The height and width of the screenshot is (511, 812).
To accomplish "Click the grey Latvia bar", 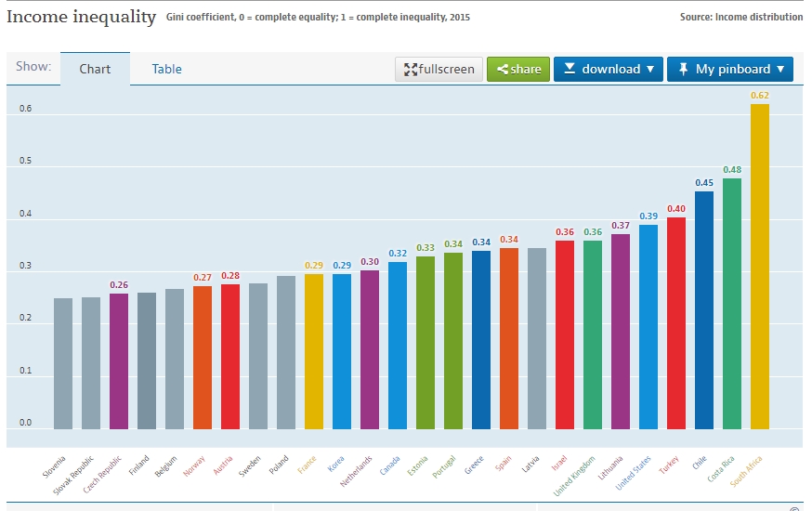I will click(x=536, y=338).
